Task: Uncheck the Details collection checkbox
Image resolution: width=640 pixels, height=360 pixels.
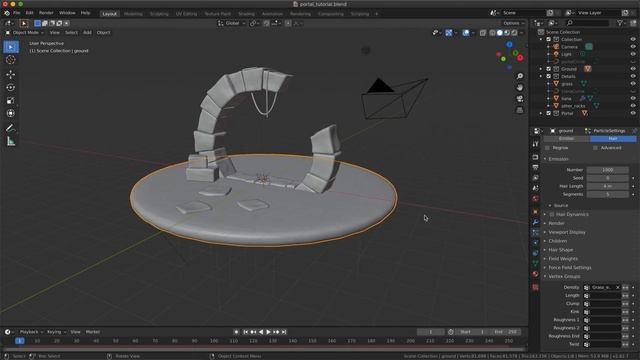Action: click(549, 76)
